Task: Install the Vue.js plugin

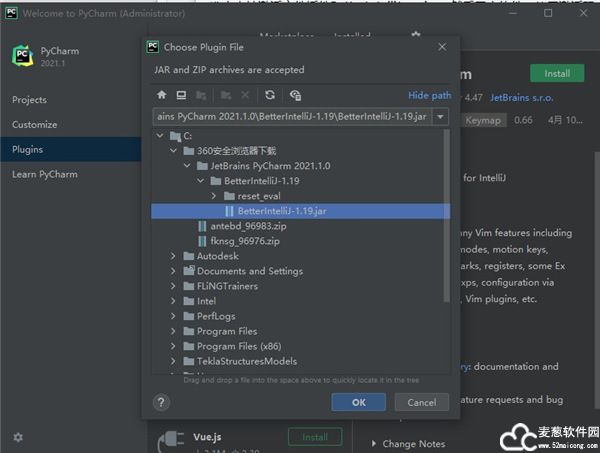Action: pos(315,437)
